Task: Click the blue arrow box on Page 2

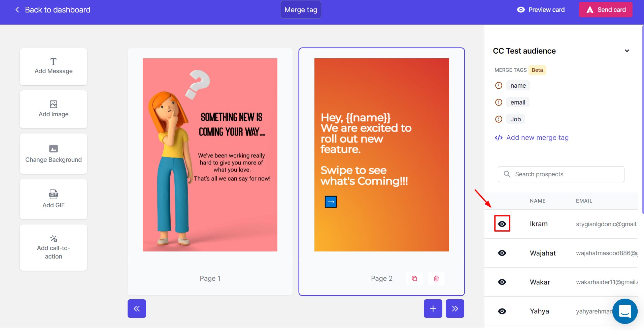Action: 331,202
